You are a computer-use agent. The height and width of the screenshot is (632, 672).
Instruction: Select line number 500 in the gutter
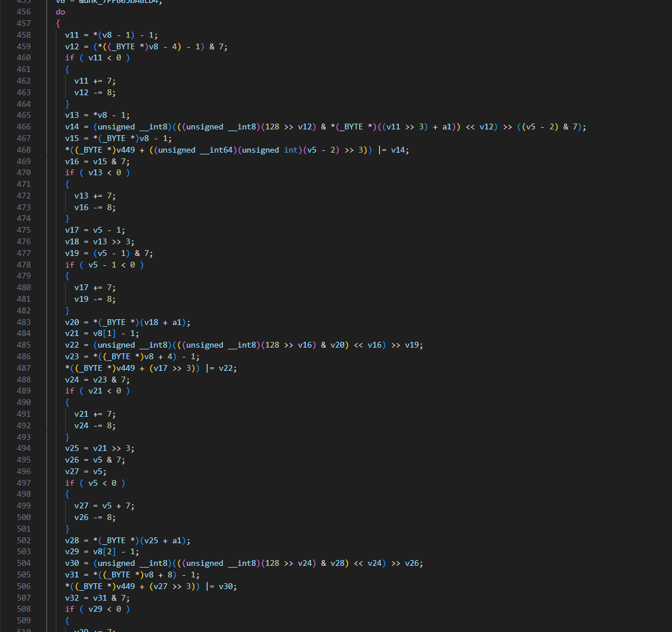[24, 517]
